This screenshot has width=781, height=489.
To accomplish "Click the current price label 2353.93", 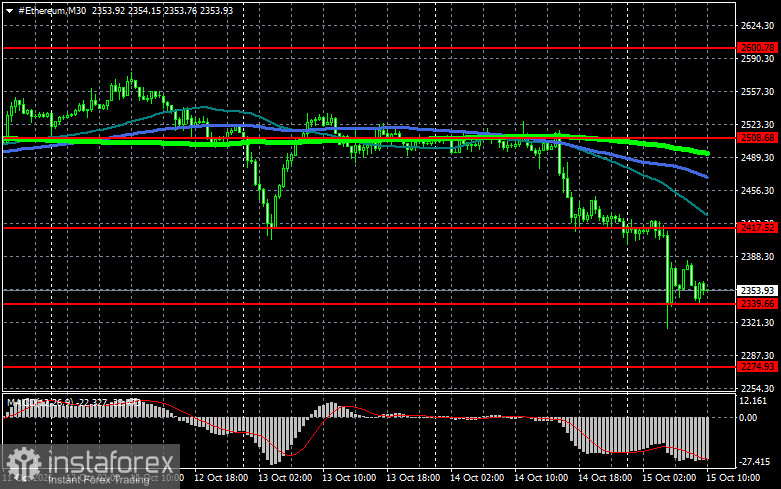I will pyautogui.click(x=757, y=290).
